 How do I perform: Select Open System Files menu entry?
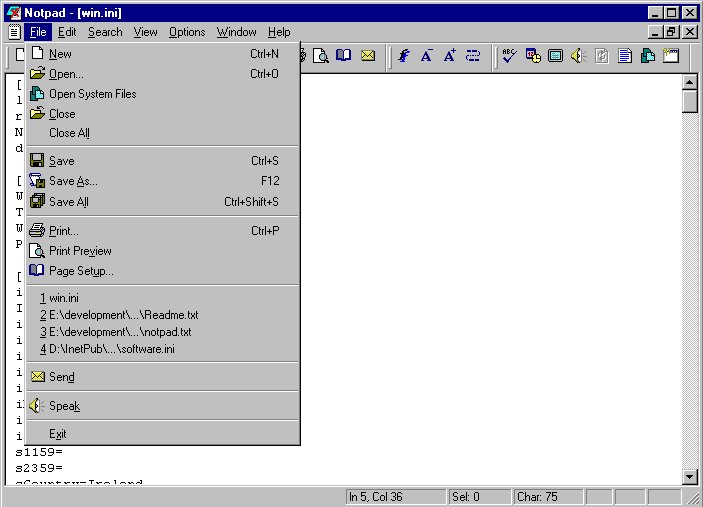coord(163,94)
